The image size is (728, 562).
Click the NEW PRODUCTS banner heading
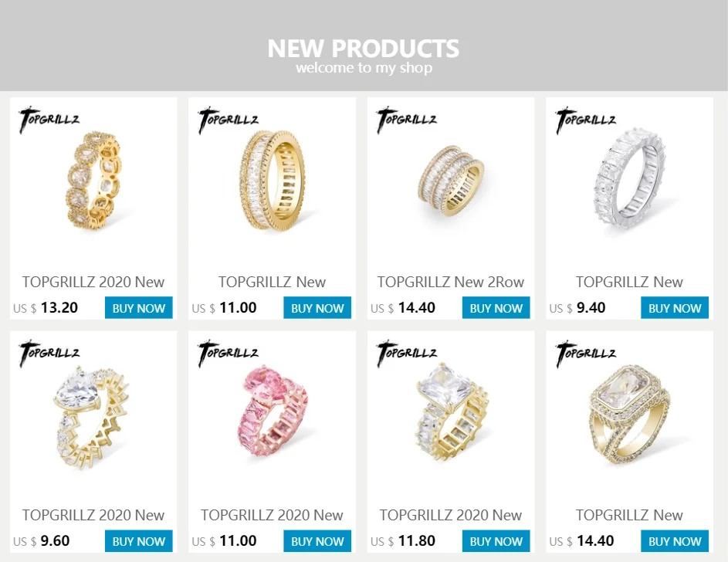(x=364, y=49)
